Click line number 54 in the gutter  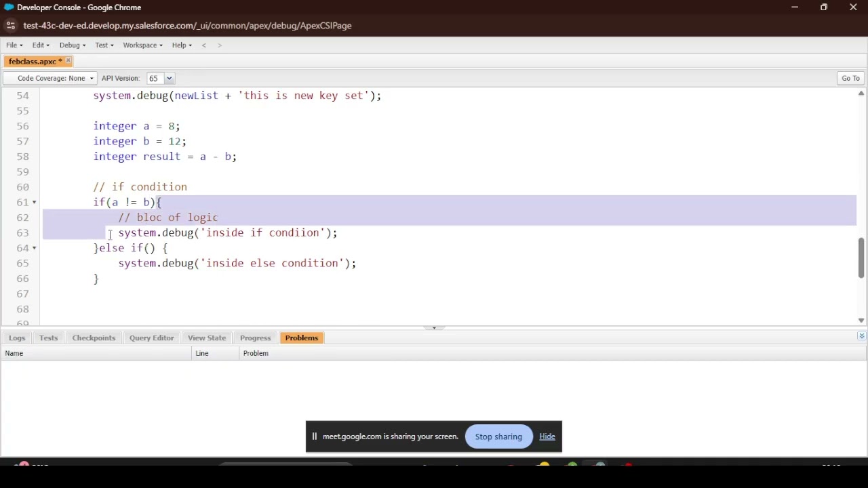pyautogui.click(x=22, y=96)
